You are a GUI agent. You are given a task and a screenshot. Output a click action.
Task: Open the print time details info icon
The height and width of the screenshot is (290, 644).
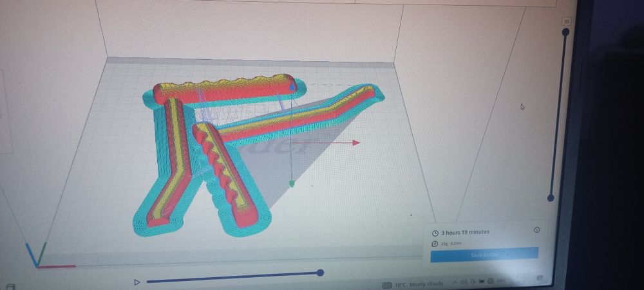tap(537, 230)
